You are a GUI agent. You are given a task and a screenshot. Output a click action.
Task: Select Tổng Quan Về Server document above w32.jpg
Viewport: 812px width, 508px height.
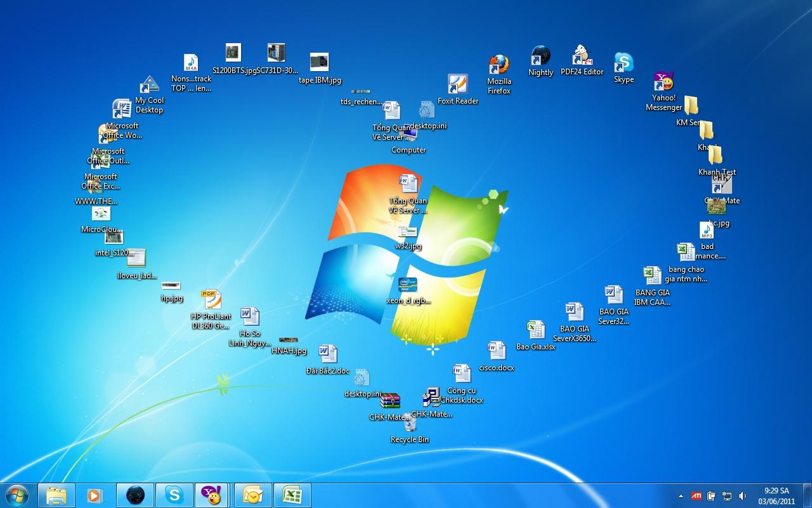[409, 184]
